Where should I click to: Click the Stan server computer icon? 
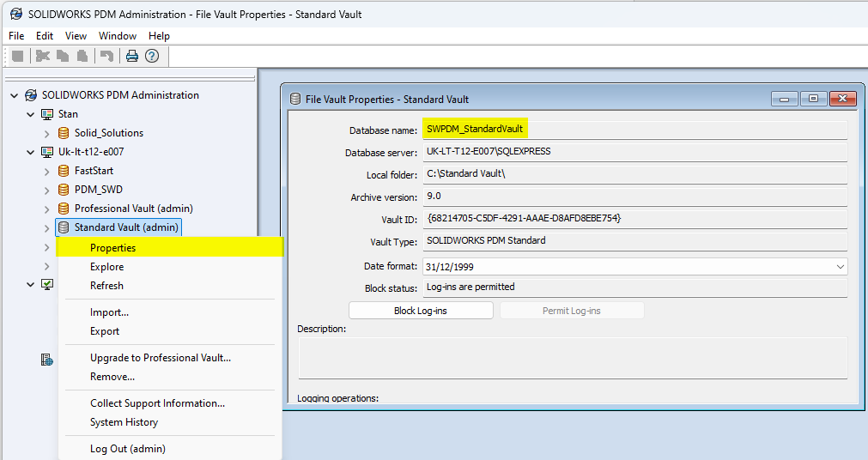(47, 114)
